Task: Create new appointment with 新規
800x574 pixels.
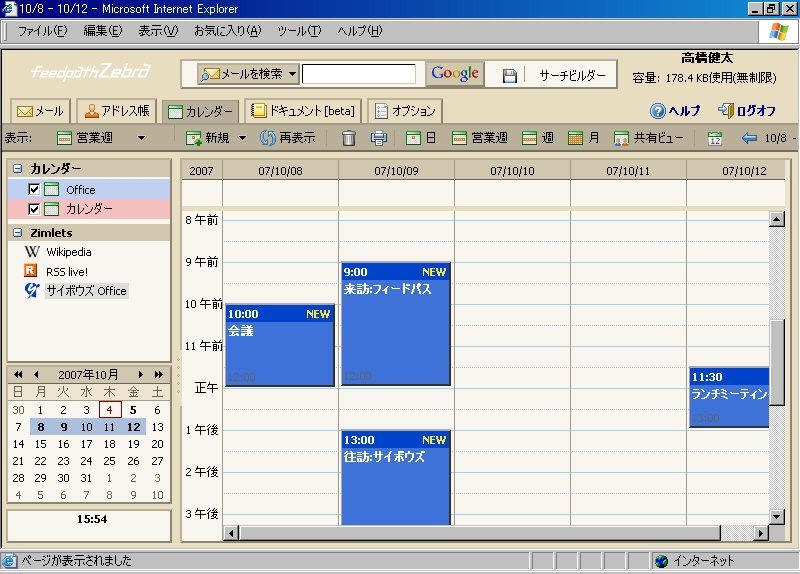Action: tap(208, 138)
